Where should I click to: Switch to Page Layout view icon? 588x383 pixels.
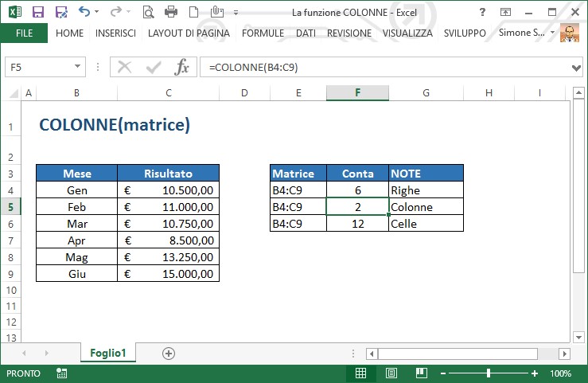pos(391,373)
